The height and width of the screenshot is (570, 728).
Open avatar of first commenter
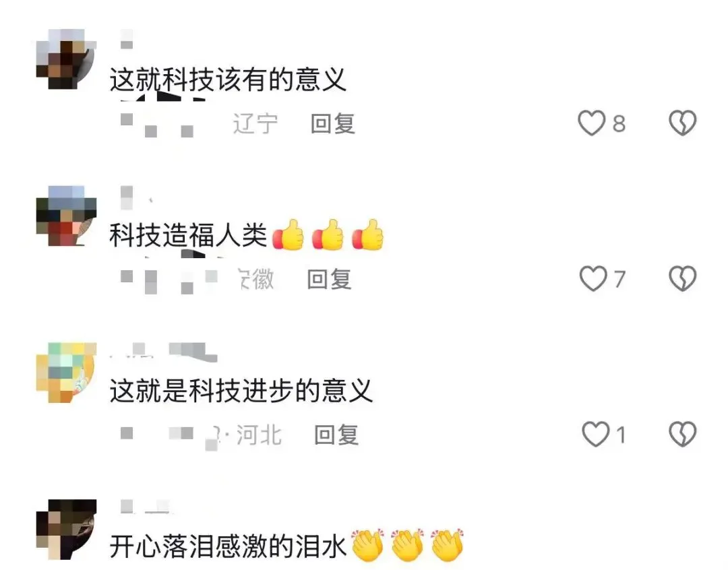click(x=66, y=59)
